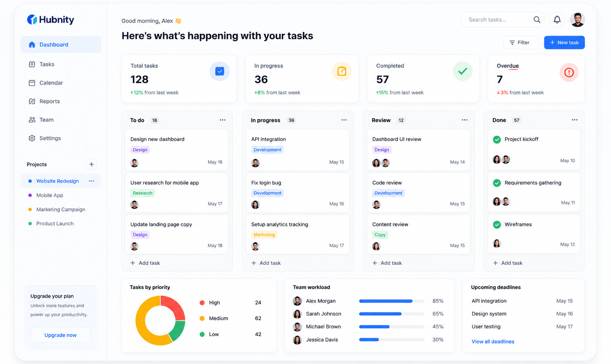This screenshot has width=611, height=364.
Task: Open the Reports sidebar icon
Action: point(32,101)
